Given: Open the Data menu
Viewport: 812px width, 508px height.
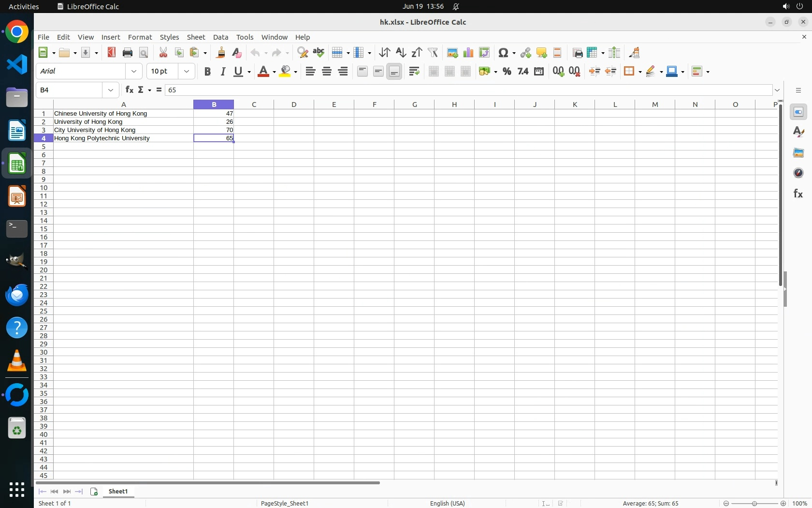Looking at the screenshot, I should [220, 37].
